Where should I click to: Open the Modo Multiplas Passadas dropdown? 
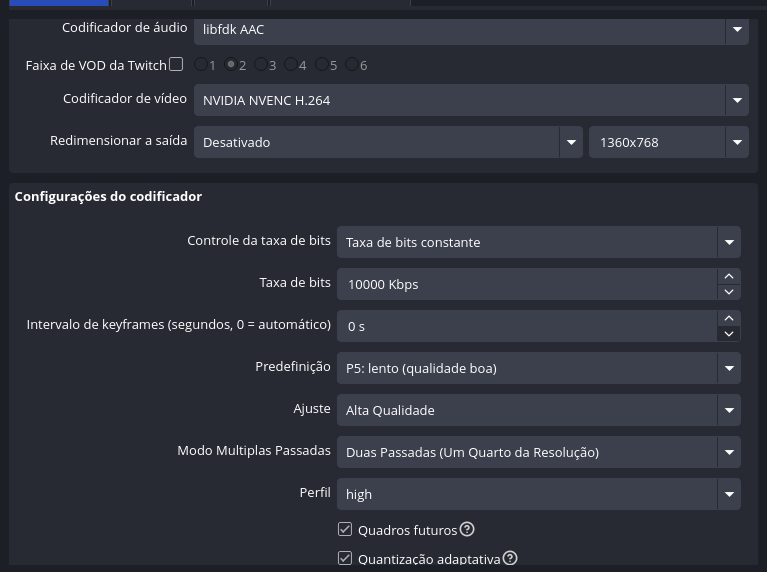click(x=729, y=452)
